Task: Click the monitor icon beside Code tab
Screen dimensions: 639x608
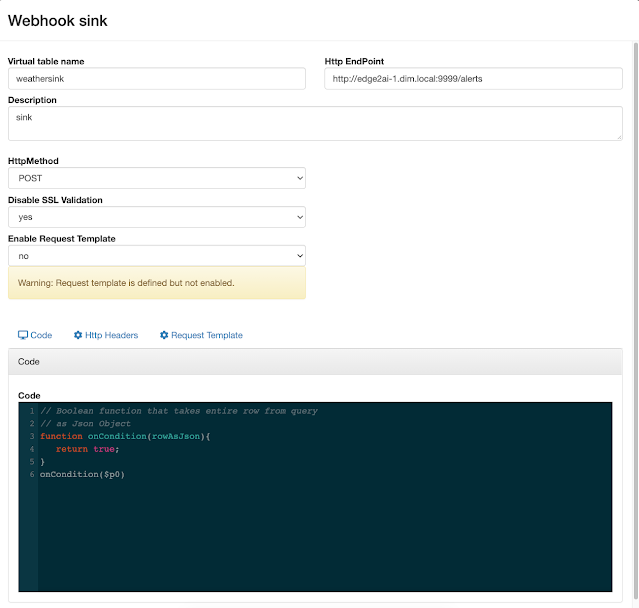Action: (x=23, y=335)
